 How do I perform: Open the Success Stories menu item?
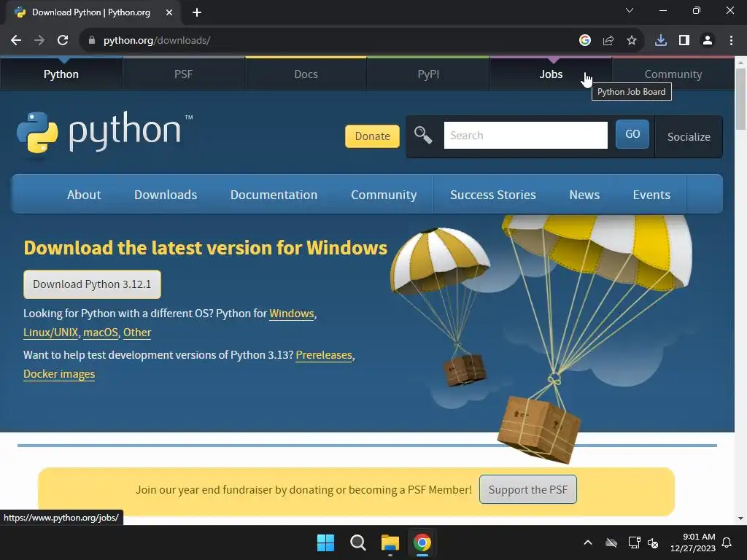(x=493, y=195)
